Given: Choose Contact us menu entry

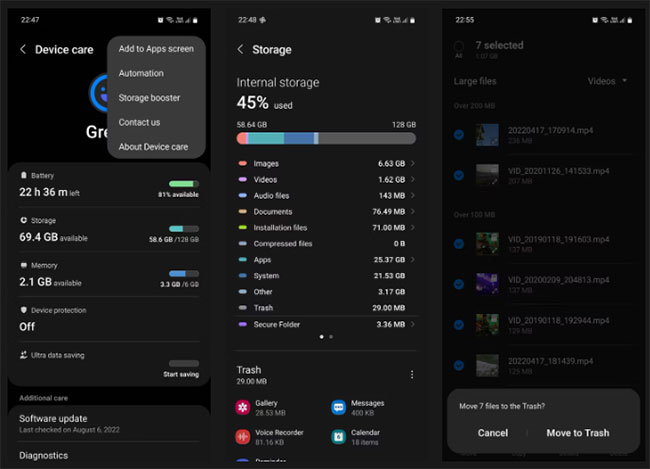Looking at the screenshot, I should click(139, 122).
